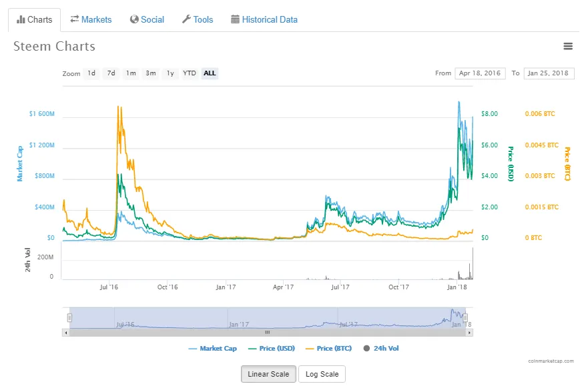Click the Price (BTC) axis title
The width and height of the screenshot is (584, 392).
point(567,164)
